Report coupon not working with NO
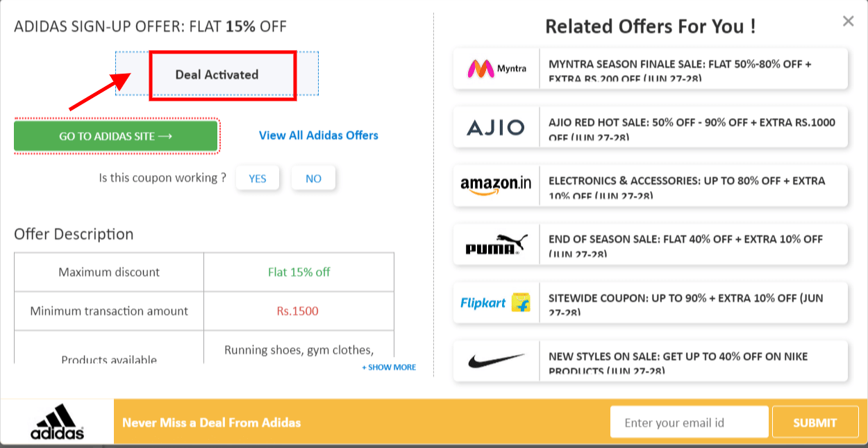This screenshot has height=448, width=868. [313, 178]
